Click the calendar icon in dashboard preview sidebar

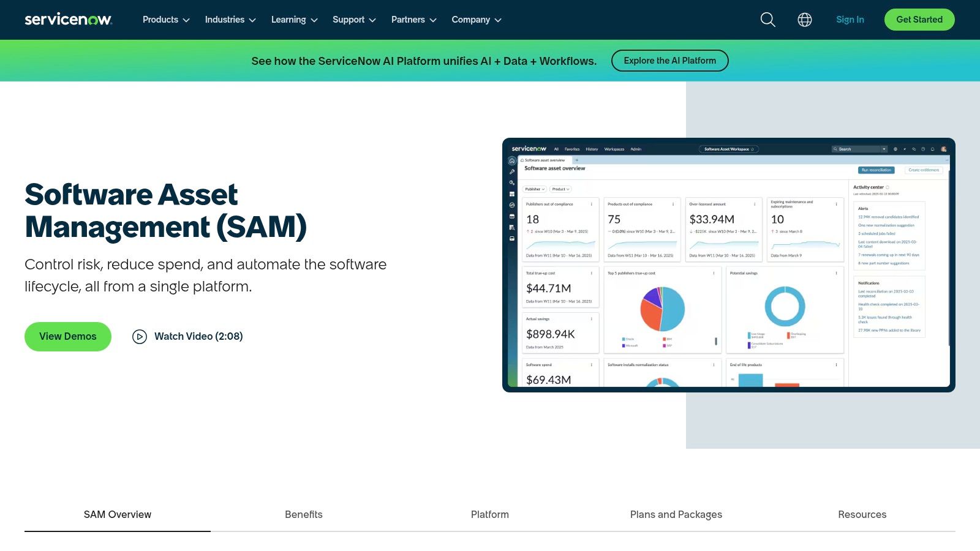512,216
